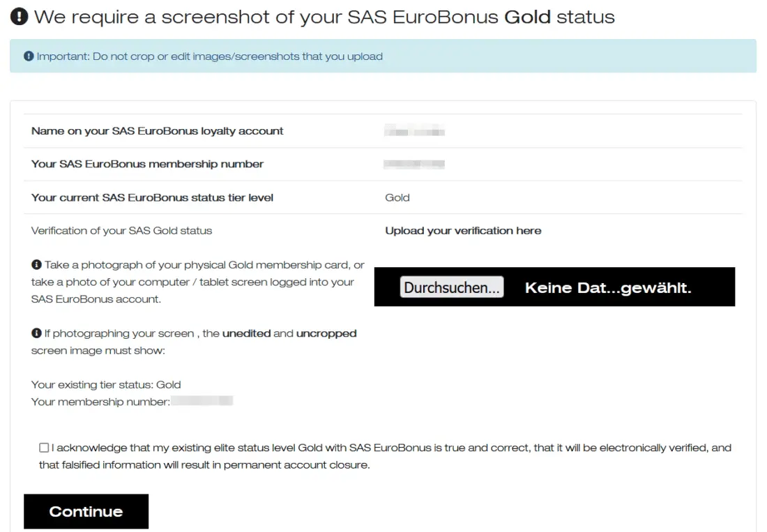
Task: Click the 'Name on your SAS EuroBonus loyalty account' label
Action: click(158, 131)
